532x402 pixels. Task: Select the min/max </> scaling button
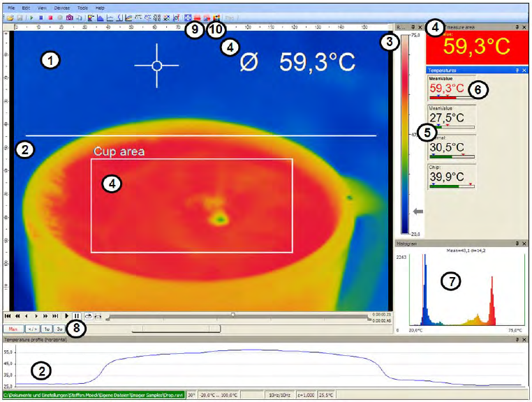tap(31, 327)
